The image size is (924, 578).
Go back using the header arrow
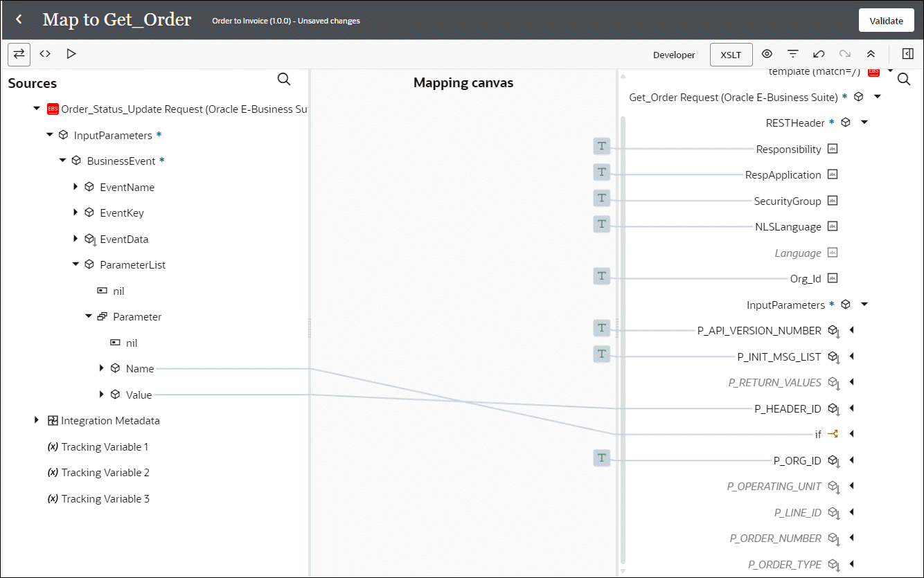tap(19, 20)
